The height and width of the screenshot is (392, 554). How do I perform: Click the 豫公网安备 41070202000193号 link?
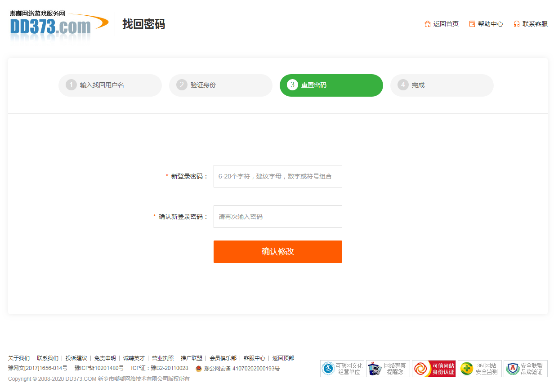coord(242,369)
